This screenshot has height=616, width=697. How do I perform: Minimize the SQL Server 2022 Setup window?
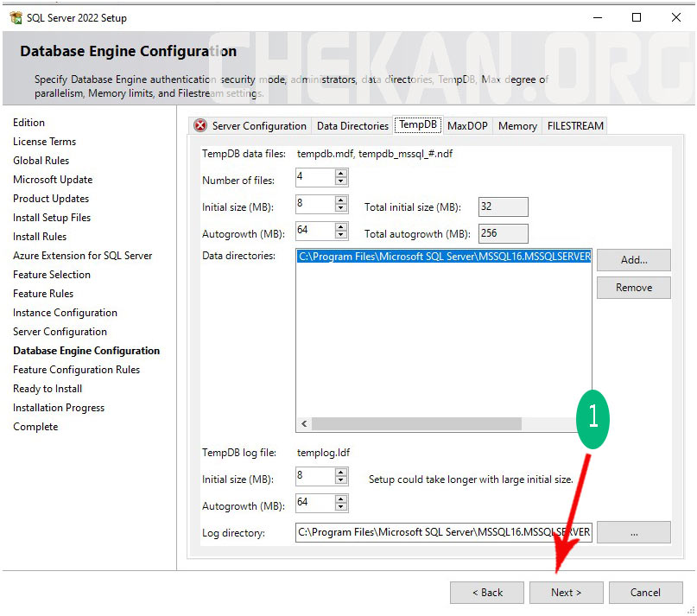point(598,18)
